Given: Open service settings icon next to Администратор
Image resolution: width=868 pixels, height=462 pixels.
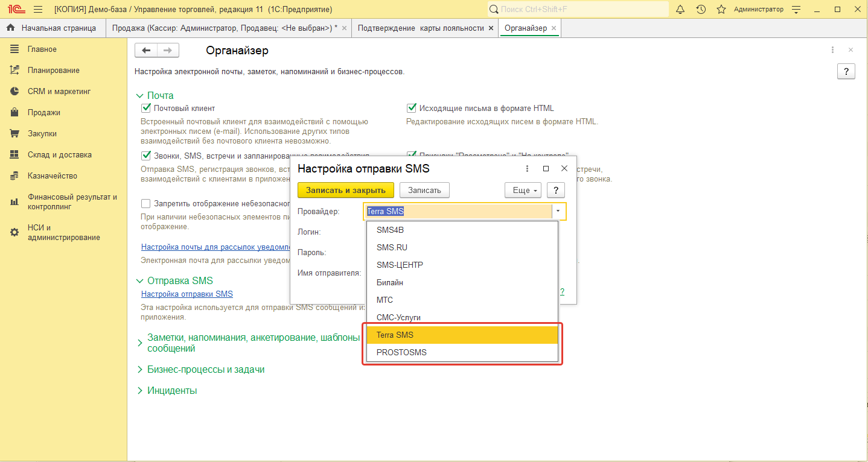Looking at the screenshot, I should [x=796, y=9].
